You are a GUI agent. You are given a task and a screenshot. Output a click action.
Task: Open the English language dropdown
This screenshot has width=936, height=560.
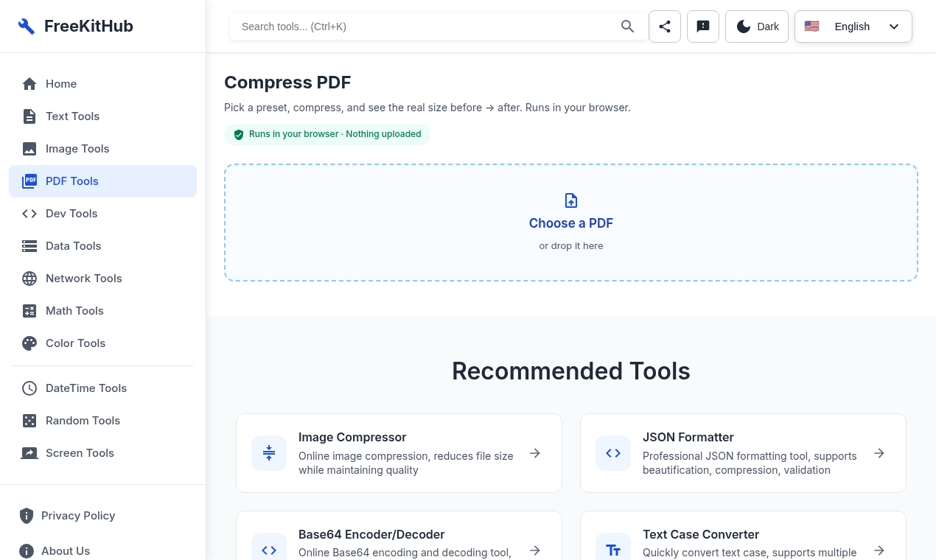tap(853, 27)
